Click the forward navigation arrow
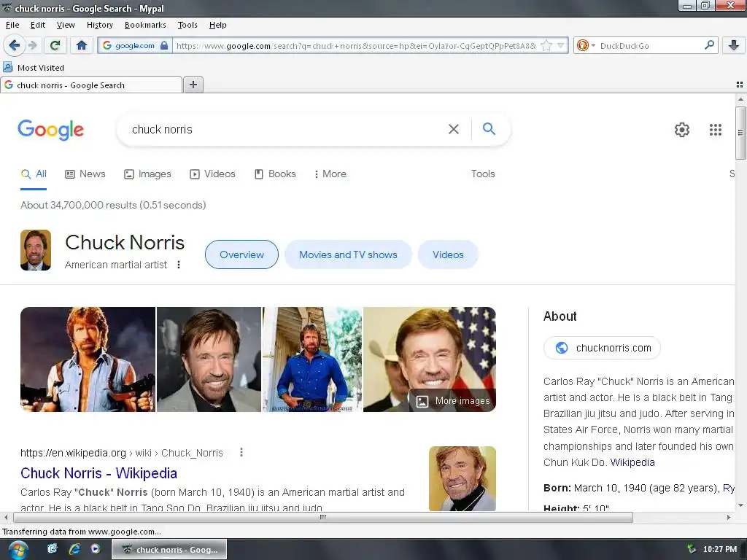The height and width of the screenshot is (560, 747). (32, 46)
